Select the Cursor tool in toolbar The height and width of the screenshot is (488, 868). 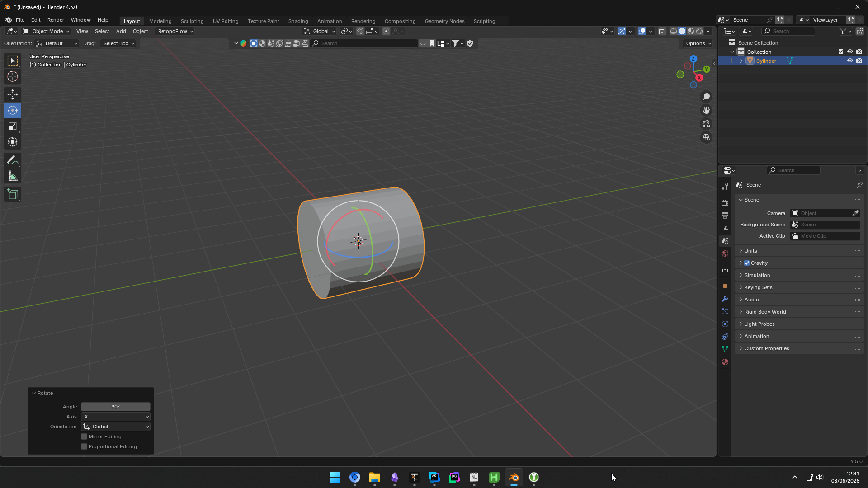coord(13,76)
